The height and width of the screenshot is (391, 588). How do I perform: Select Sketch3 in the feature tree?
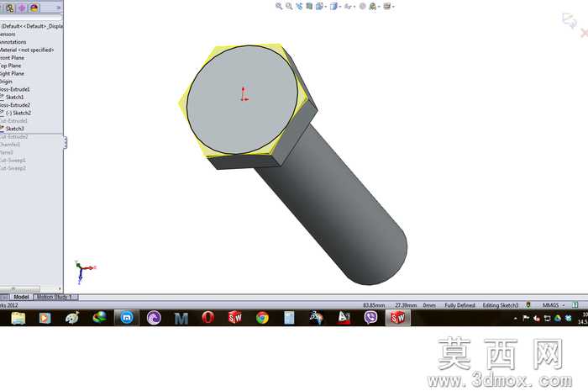[14, 129]
